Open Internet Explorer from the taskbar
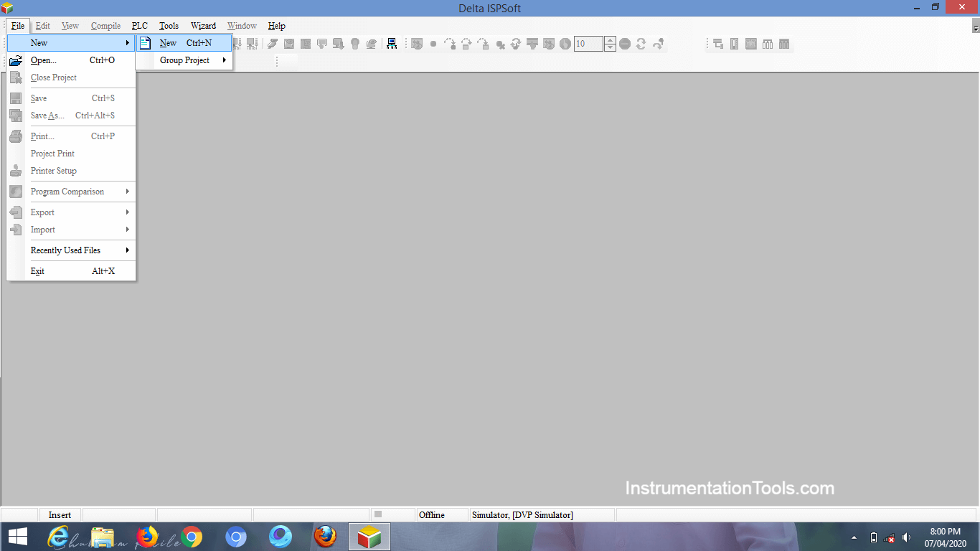This screenshot has width=980, height=551. 58,537
